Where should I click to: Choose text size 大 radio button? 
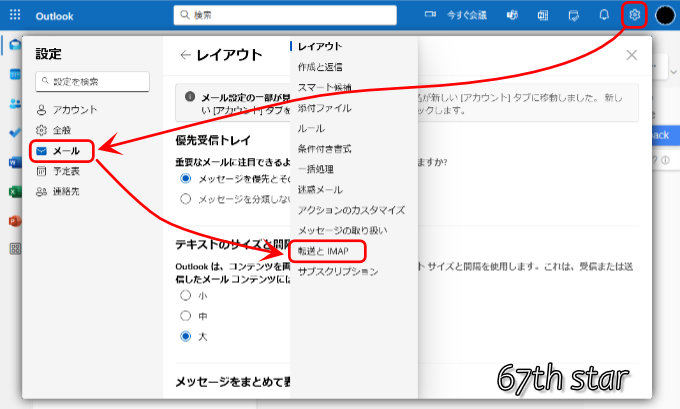(186, 336)
